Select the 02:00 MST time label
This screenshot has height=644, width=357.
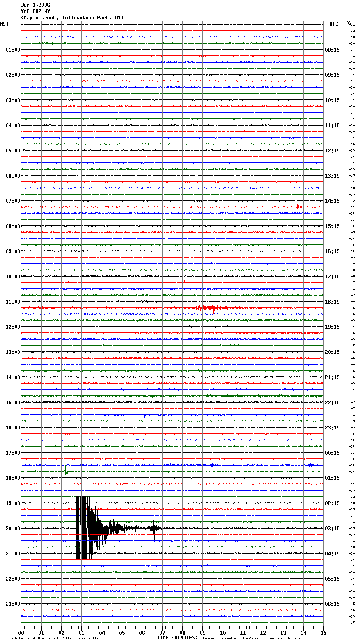click(13, 75)
